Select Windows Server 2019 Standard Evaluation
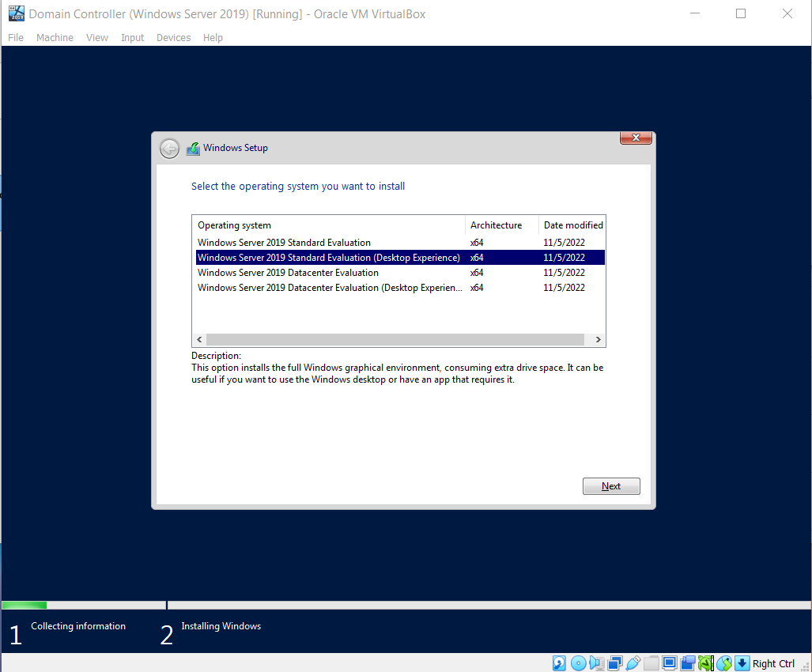812x672 pixels. 284,242
